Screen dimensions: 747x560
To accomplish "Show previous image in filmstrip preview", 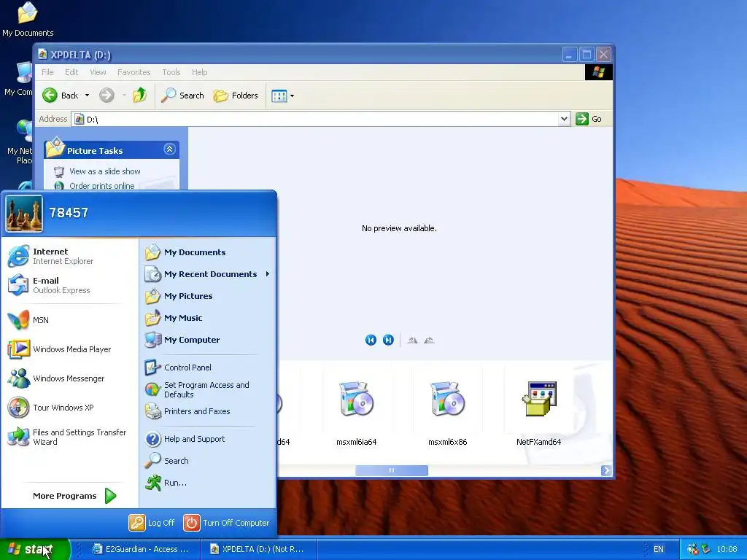I will coord(371,340).
